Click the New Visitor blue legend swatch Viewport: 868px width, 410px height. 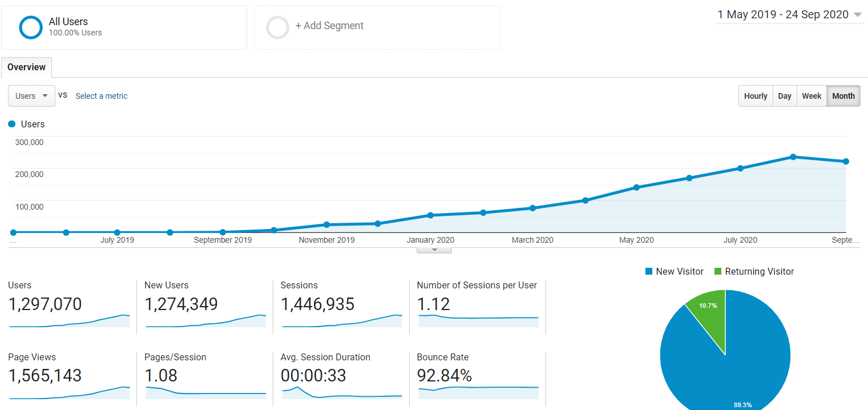(x=648, y=272)
